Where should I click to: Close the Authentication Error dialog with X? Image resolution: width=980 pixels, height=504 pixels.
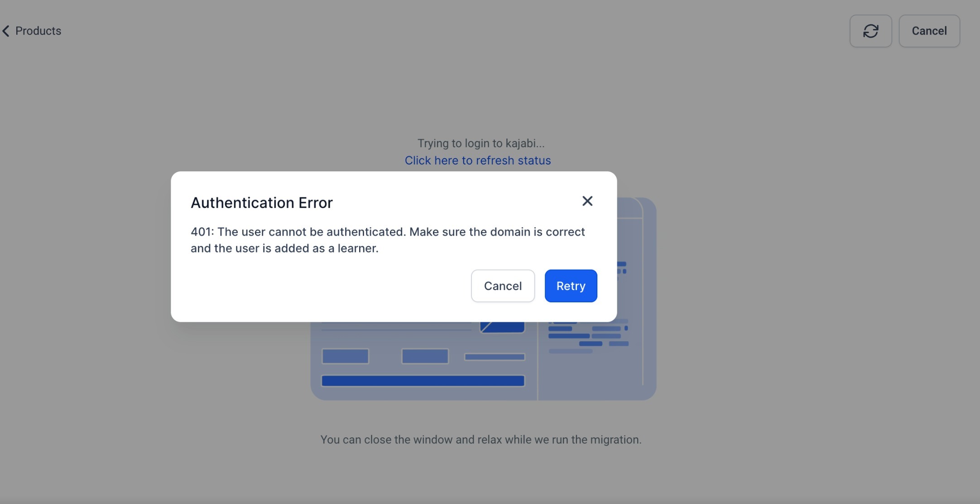tap(587, 201)
